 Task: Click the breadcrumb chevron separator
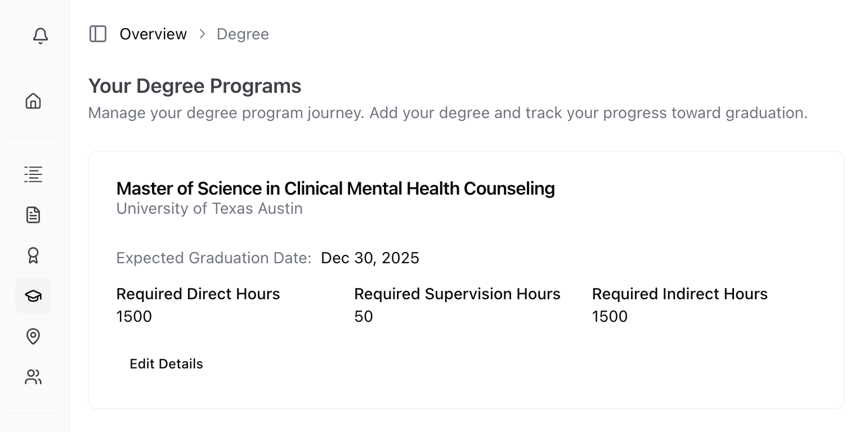[202, 34]
